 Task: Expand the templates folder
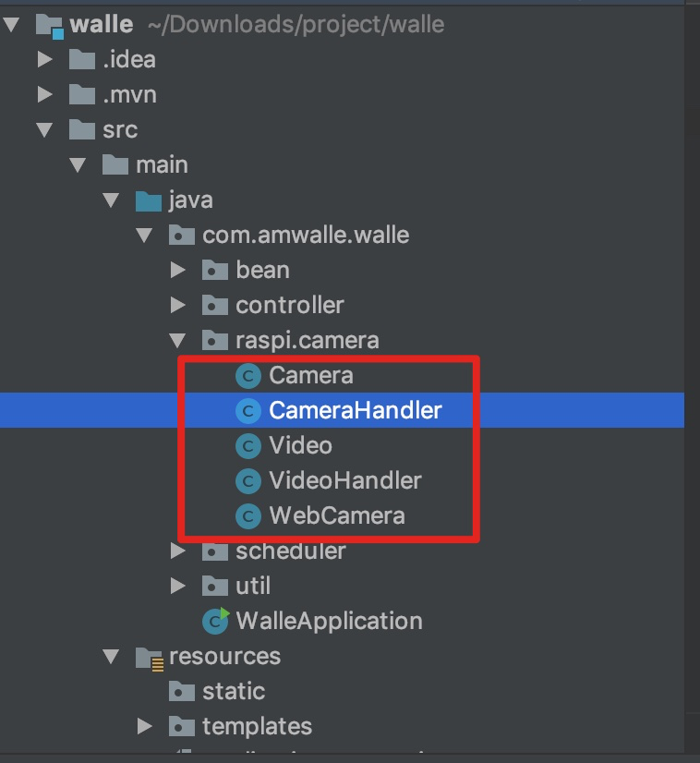pos(145,727)
